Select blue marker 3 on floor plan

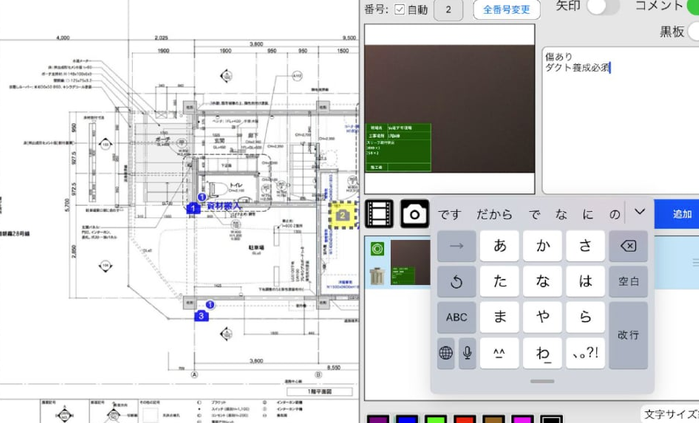(201, 316)
